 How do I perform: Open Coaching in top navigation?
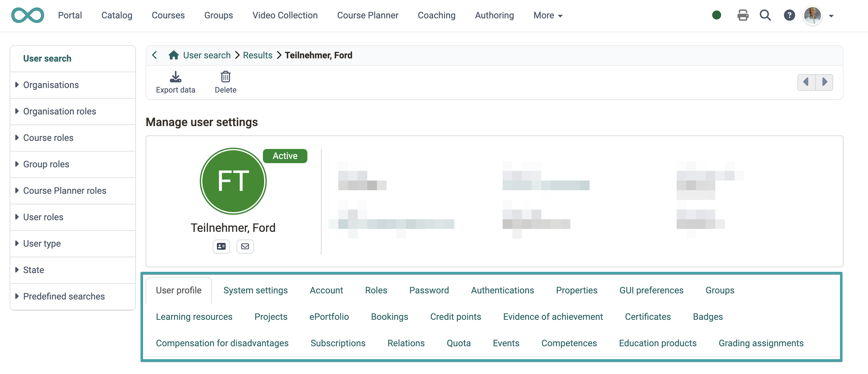click(x=436, y=15)
